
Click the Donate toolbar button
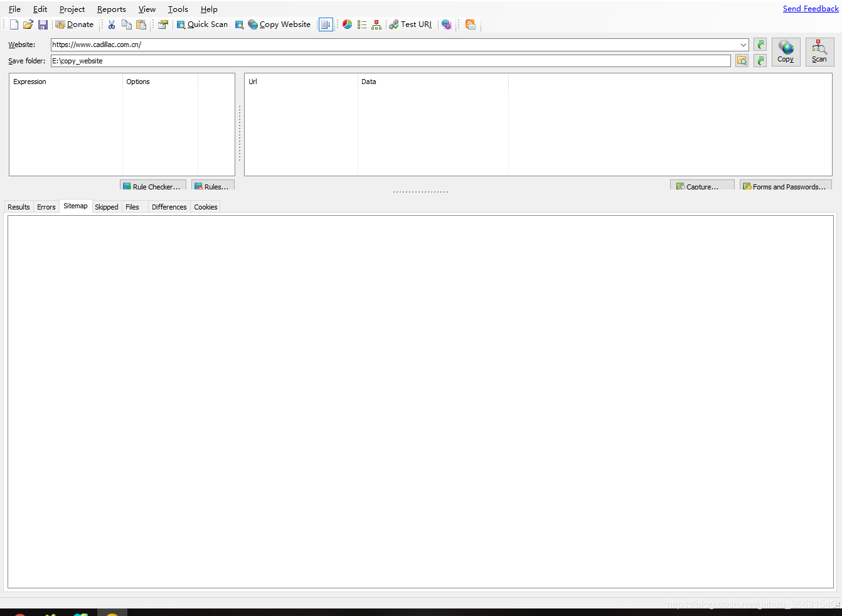click(75, 24)
